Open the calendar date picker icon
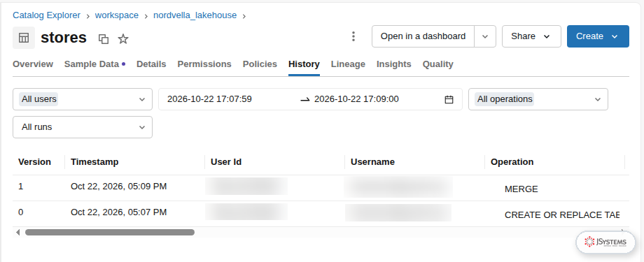Image resolution: width=644 pixels, height=262 pixels. [x=449, y=99]
